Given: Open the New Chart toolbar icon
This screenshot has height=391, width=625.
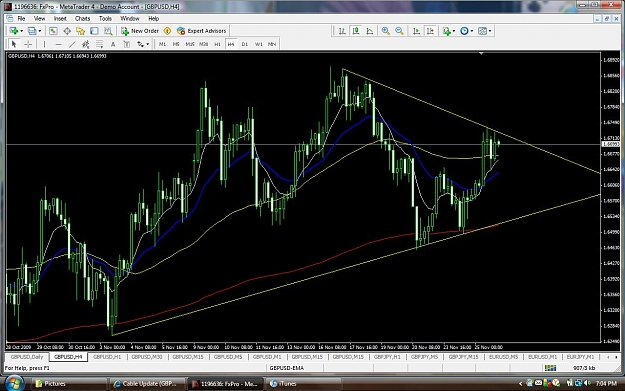Looking at the screenshot, I should pyautogui.click(x=14, y=31).
